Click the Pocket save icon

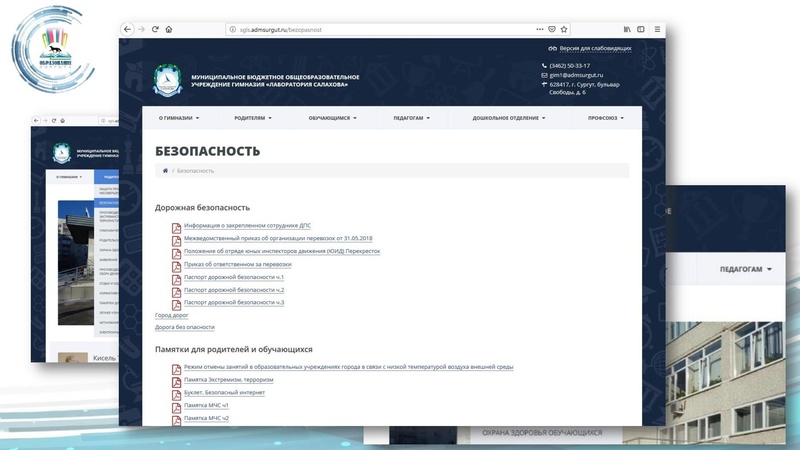552,30
